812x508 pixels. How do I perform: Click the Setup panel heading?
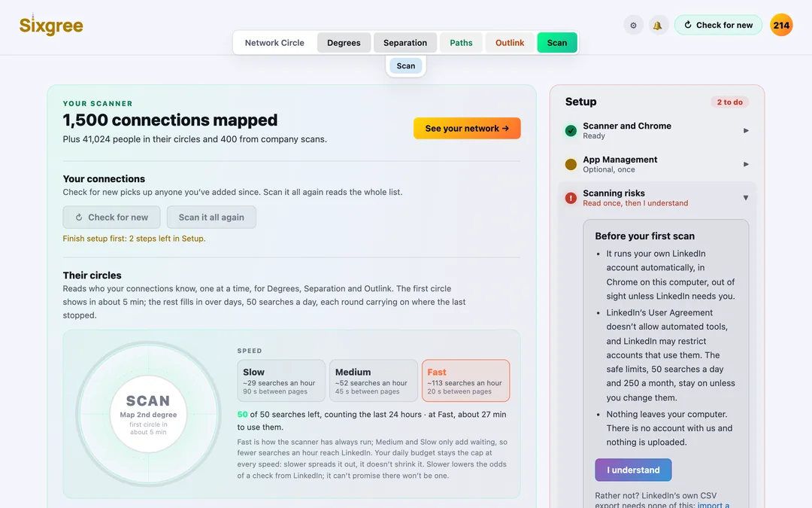tap(580, 102)
